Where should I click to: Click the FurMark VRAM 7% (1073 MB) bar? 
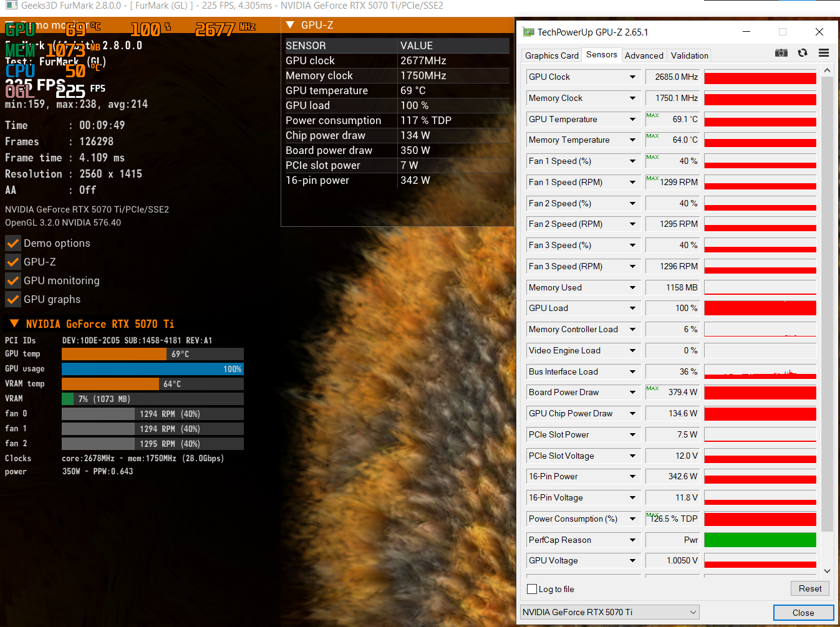153,399
